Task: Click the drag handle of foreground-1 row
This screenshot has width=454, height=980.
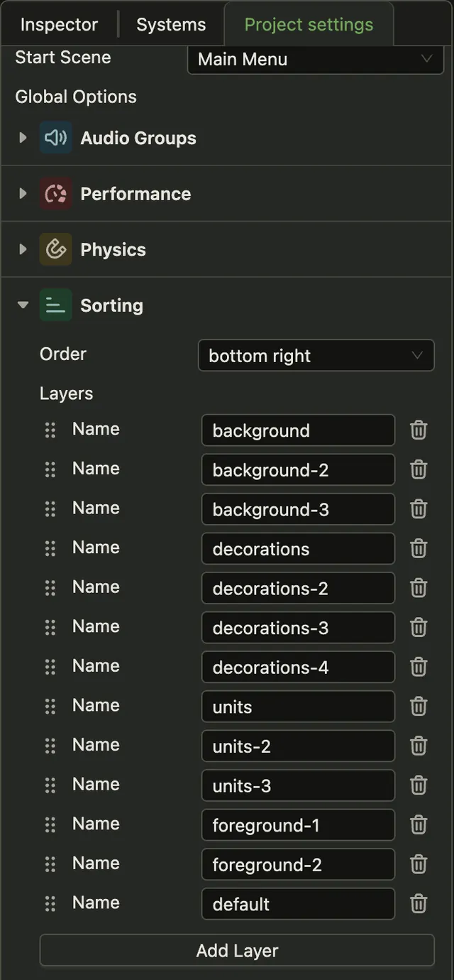Action: pyautogui.click(x=50, y=824)
